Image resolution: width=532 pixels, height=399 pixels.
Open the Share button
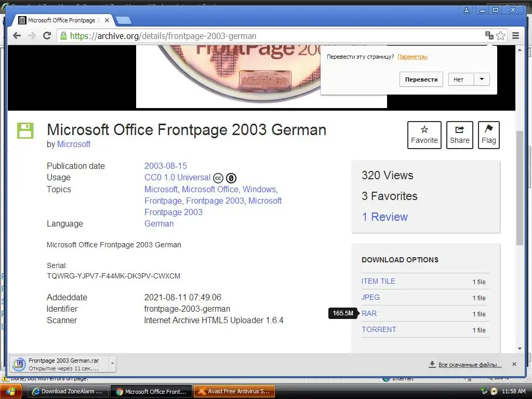coord(460,135)
